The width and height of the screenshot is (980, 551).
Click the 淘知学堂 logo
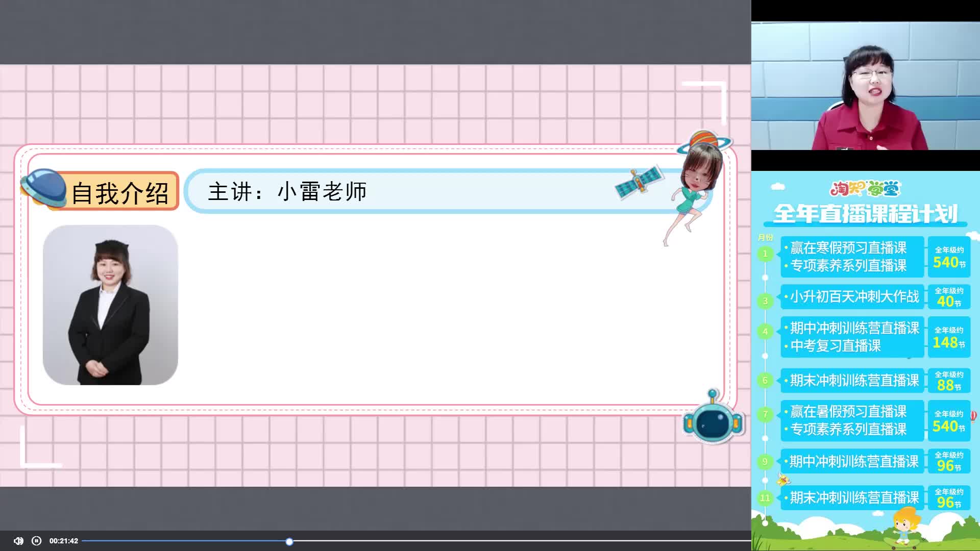tap(865, 189)
